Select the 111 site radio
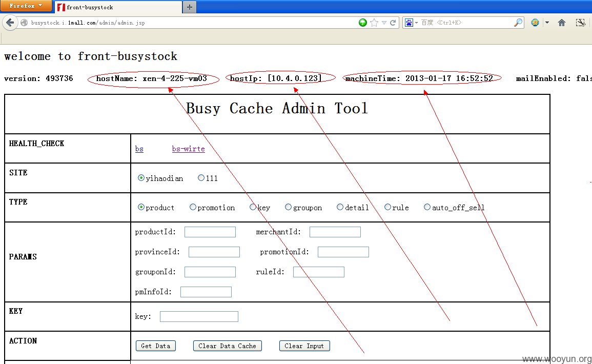 (x=201, y=178)
